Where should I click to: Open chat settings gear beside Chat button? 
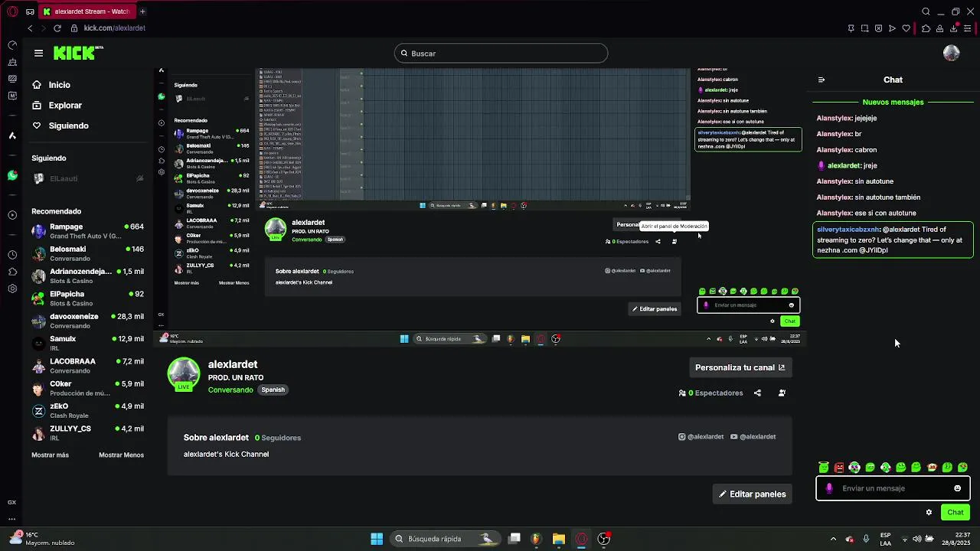click(x=929, y=513)
